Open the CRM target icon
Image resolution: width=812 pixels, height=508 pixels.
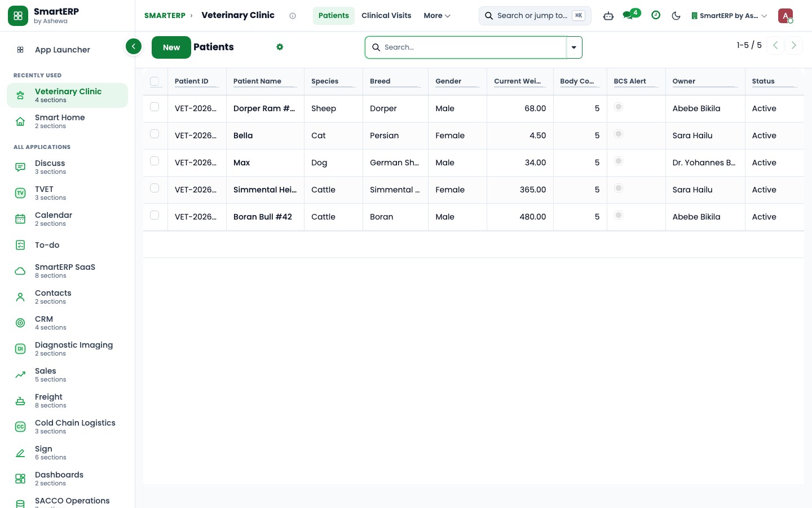click(x=20, y=323)
